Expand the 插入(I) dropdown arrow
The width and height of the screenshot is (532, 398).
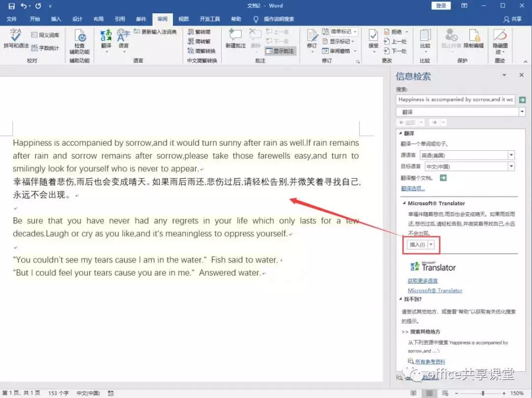430,244
